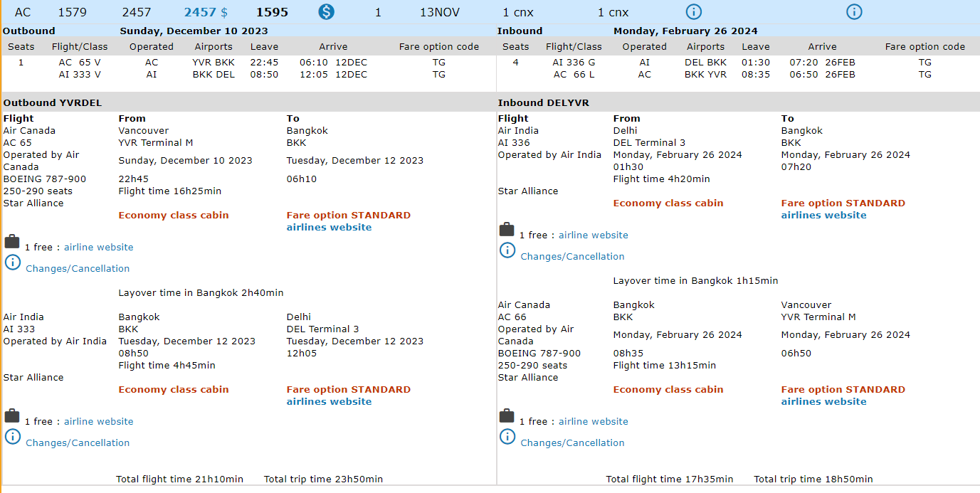The image size is (980, 493).
Task: Click the info icon beside AC 65 Changes/Cancellation
Action: click(x=13, y=263)
